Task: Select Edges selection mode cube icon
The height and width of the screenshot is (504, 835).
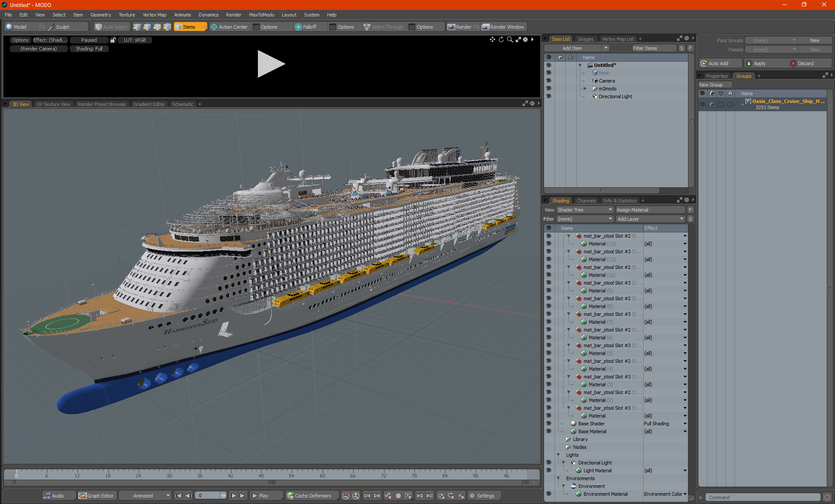Action: (147, 27)
